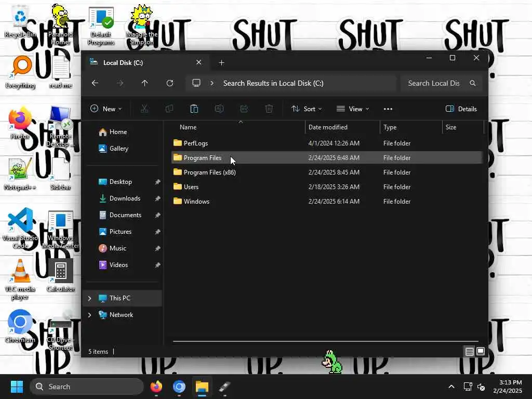The width and height of the screenshot is (532, 399).
Task: Open Gallery in navigation pane
Action: tap(122, 149)
